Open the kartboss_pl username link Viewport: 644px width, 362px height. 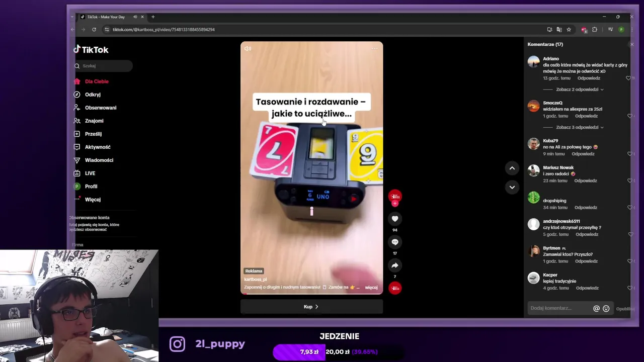[x=255, y=280]
